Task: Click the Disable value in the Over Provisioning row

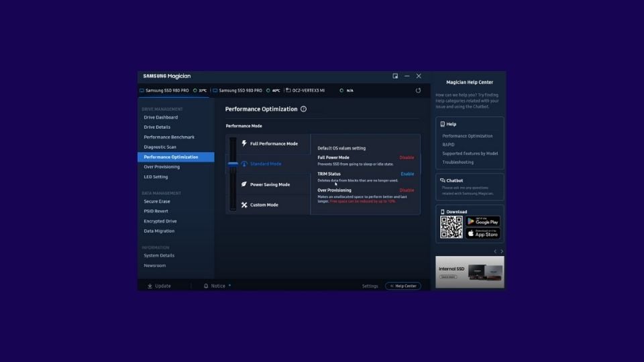Action: point(407,190)
